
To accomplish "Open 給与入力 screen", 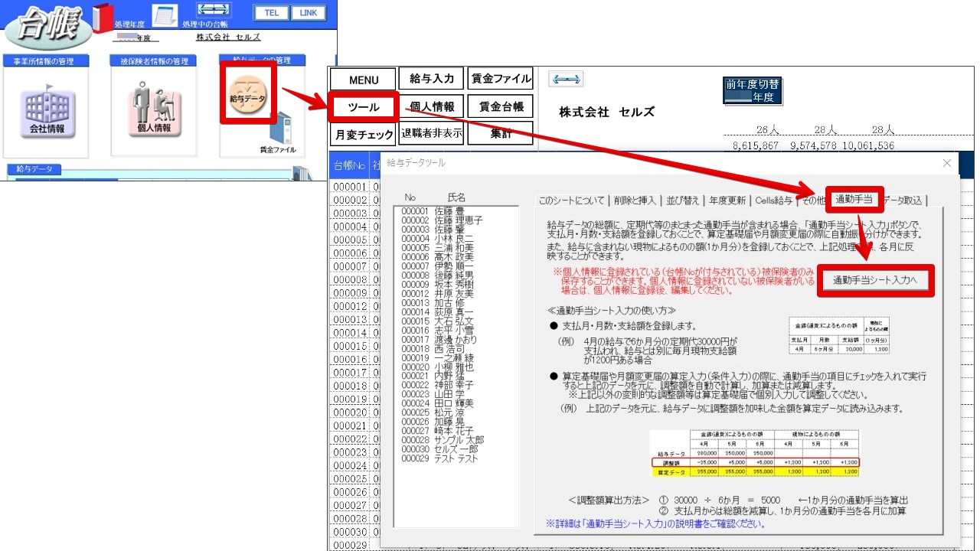I will (x=432, y=79).
